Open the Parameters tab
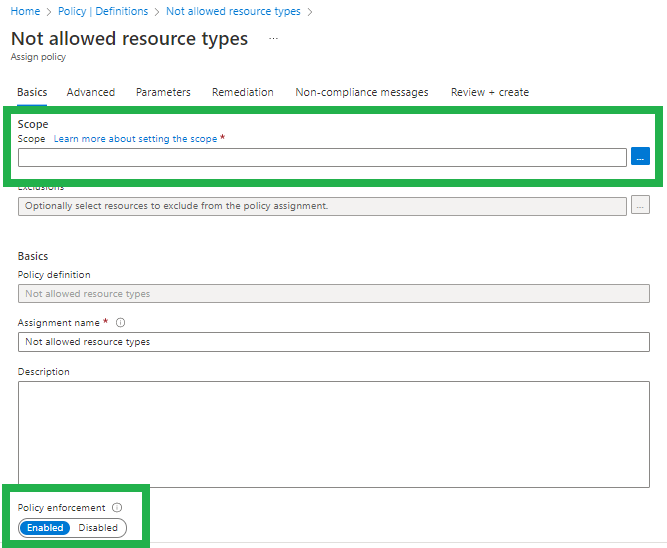 coord(163,92)
